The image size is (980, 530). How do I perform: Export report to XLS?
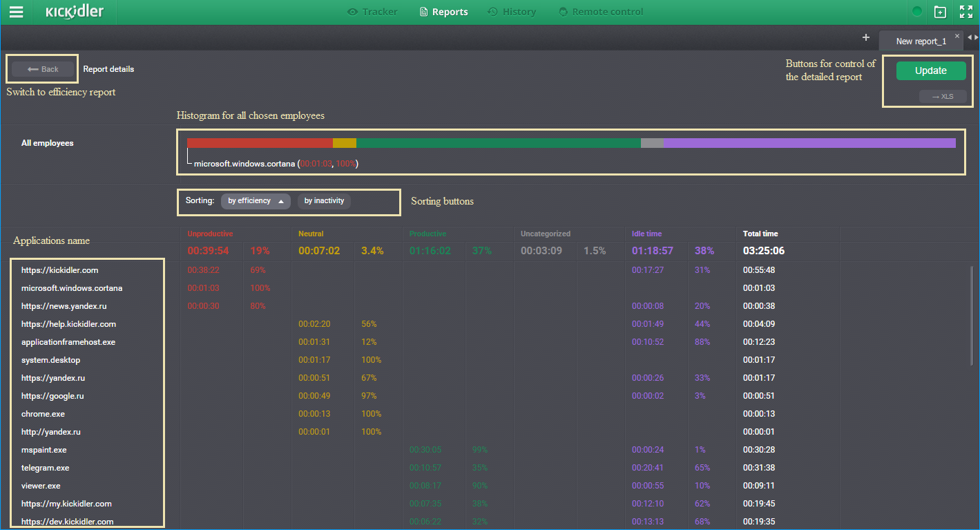pyautogui.click(x=943, y=97)
